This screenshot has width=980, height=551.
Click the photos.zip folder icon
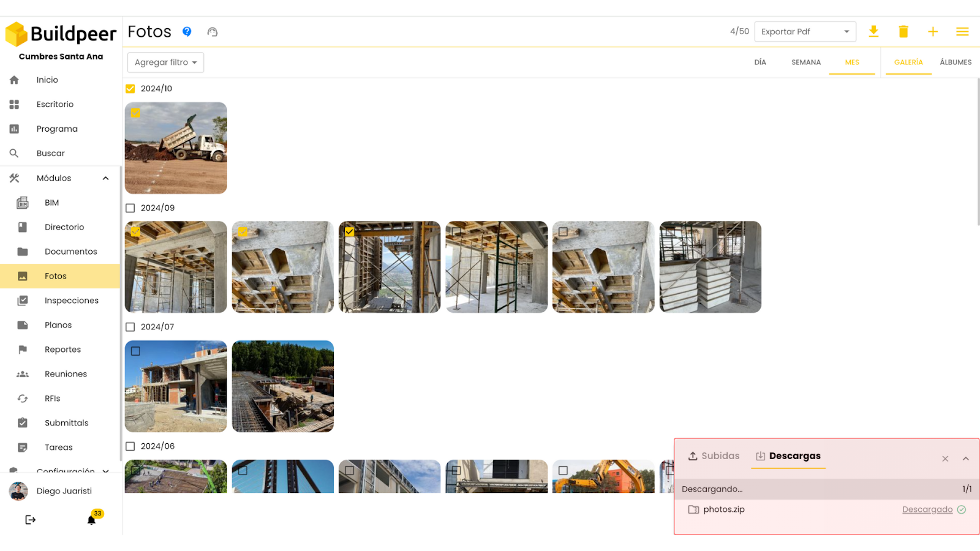click(693, 509)
